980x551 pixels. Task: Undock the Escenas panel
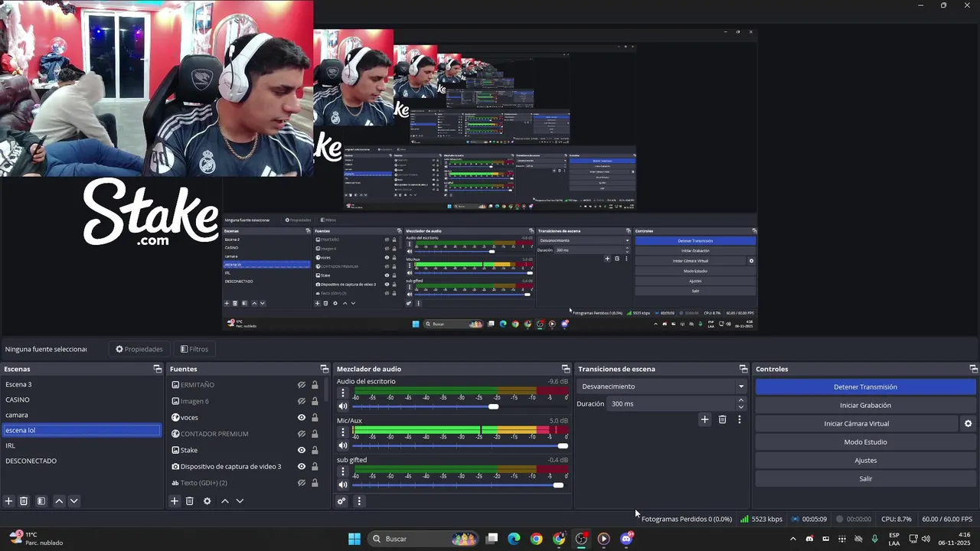coord(157,369)
